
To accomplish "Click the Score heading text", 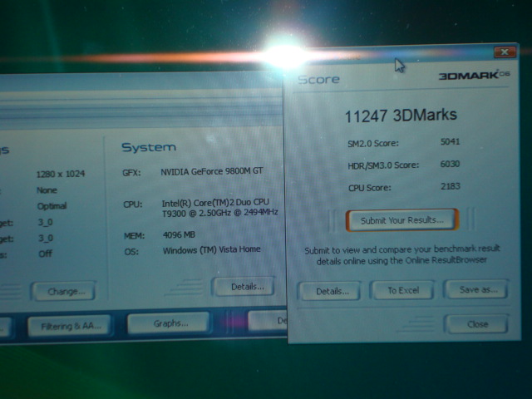I will (318, 80).
